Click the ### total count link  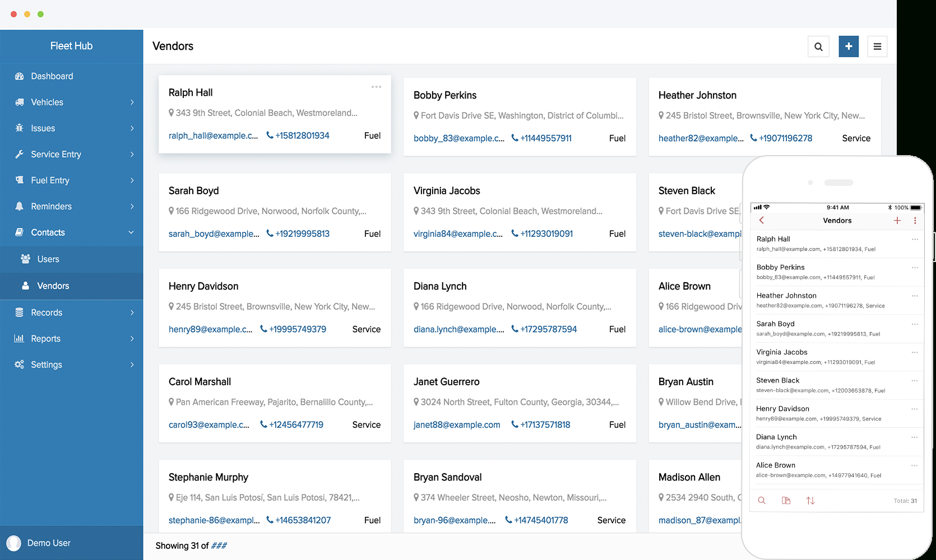point(219,546)
